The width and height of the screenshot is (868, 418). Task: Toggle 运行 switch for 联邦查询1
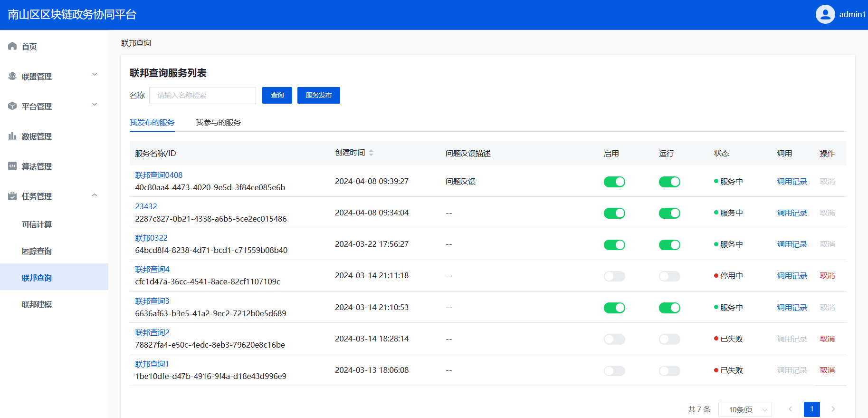(669, 370)
